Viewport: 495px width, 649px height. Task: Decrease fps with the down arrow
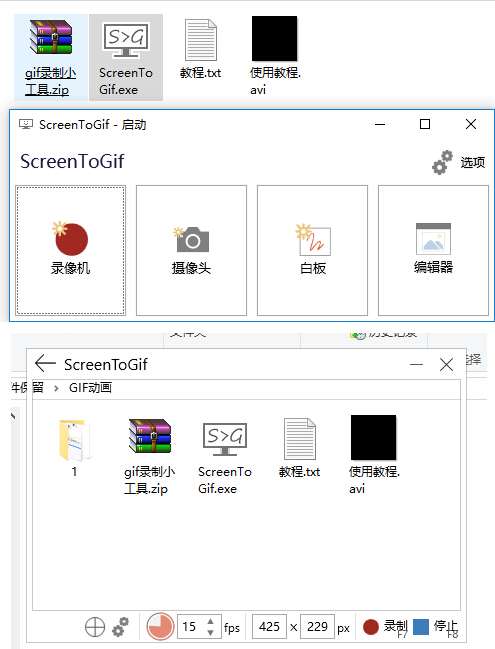tap(211, 633)
